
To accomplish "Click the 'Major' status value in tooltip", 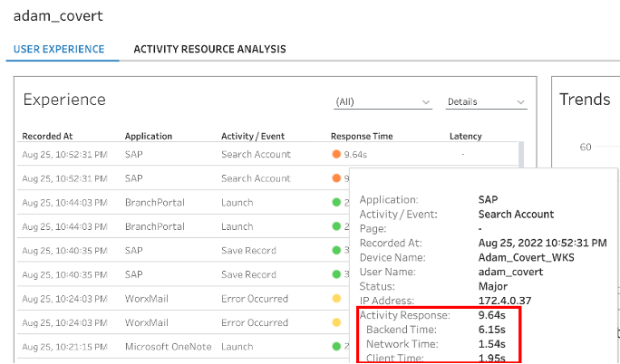I will pos(493,286).
